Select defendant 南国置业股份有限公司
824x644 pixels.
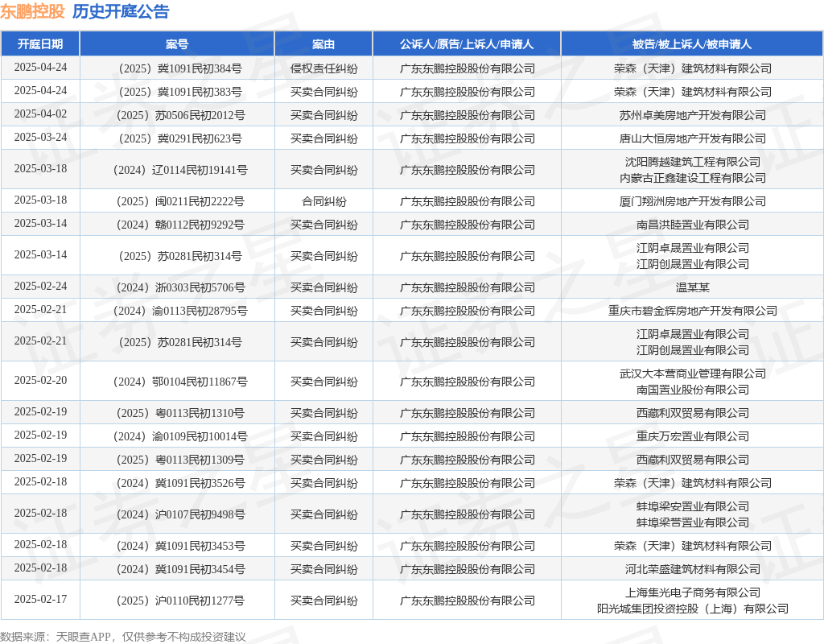[x=692, y=390]
